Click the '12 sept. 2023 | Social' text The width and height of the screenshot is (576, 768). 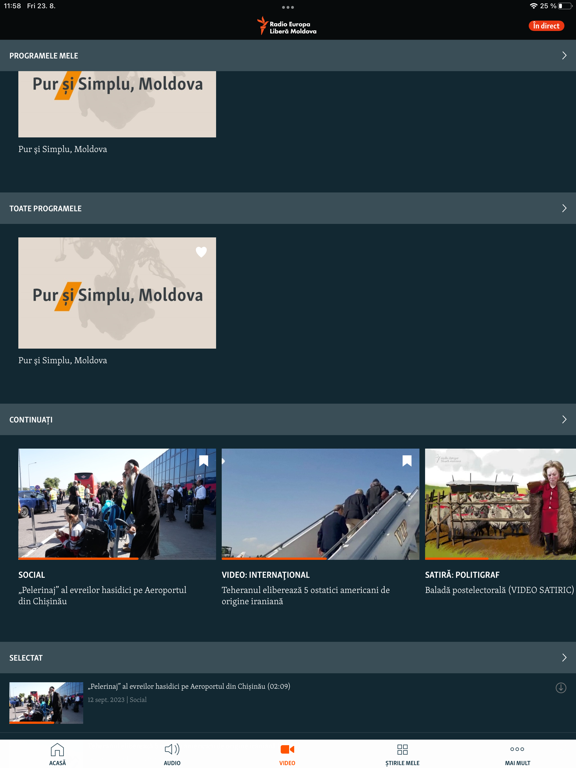coord(117,699)
